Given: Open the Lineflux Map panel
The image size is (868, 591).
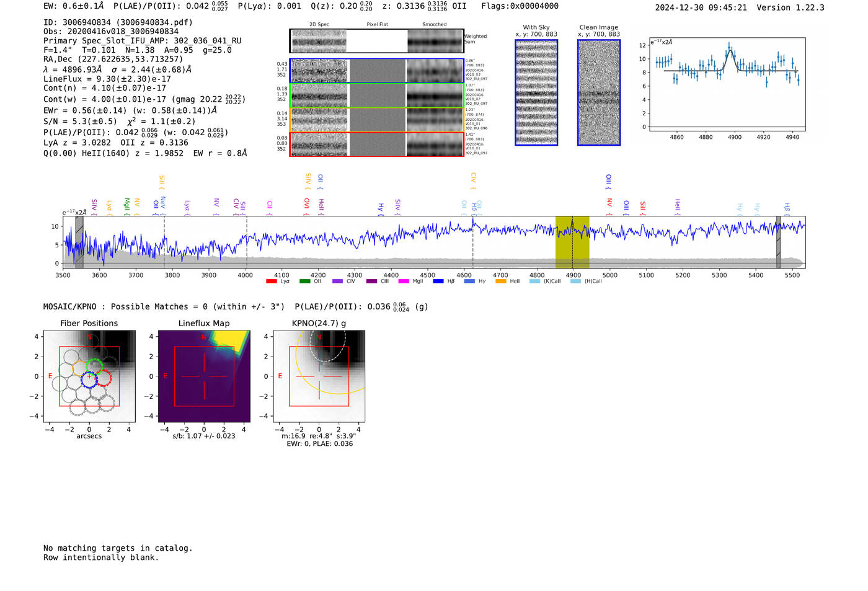Looking at the screenshot, I should 204,376.
